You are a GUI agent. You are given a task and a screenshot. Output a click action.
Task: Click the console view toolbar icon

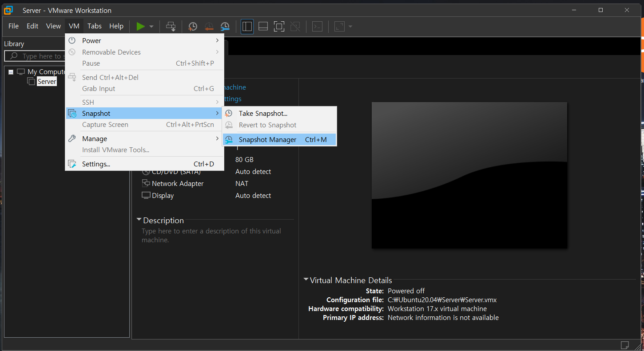(317, 27)
